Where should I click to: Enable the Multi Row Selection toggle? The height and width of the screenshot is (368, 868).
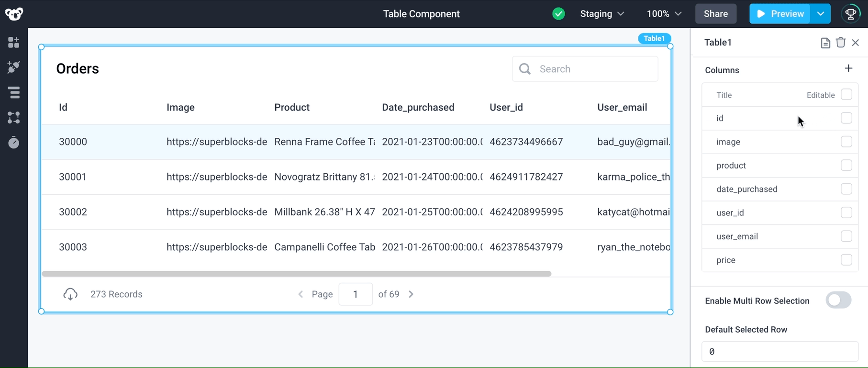click(x=838, y=301)
